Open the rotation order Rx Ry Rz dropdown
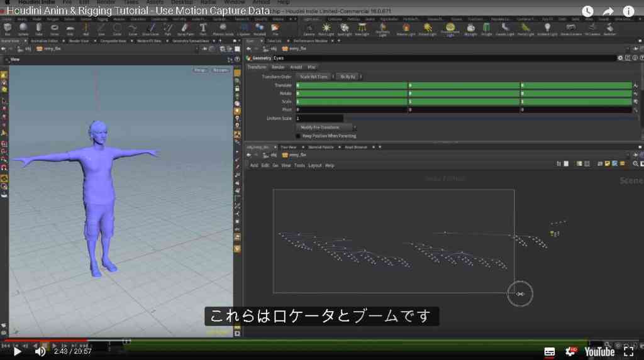 coord(349,77)
